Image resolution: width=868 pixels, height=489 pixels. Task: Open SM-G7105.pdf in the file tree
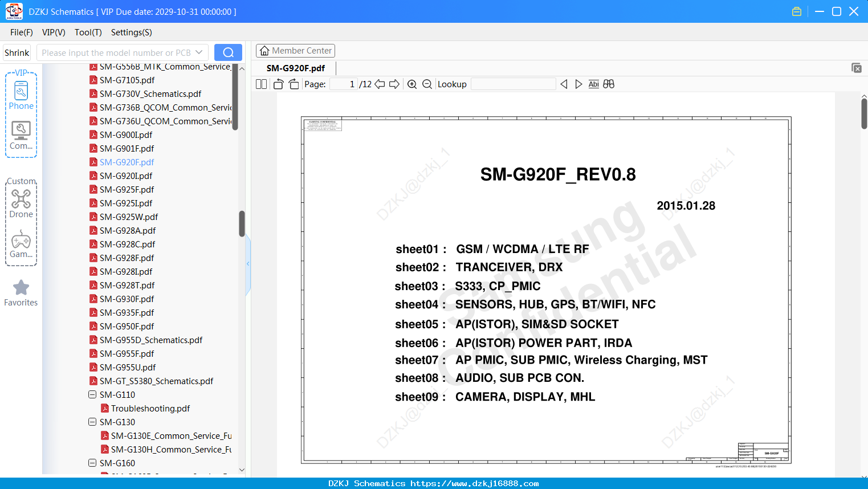(127, 80)
